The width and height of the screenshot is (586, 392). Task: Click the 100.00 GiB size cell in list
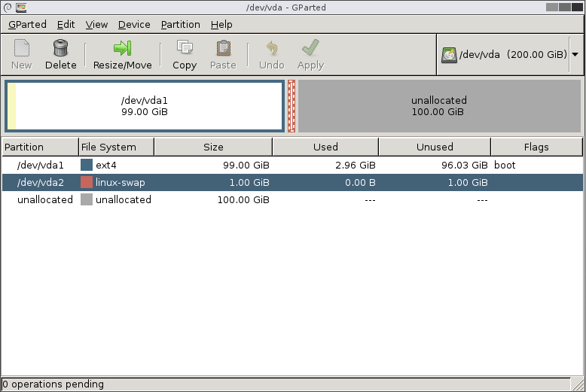tap(243, 199)
